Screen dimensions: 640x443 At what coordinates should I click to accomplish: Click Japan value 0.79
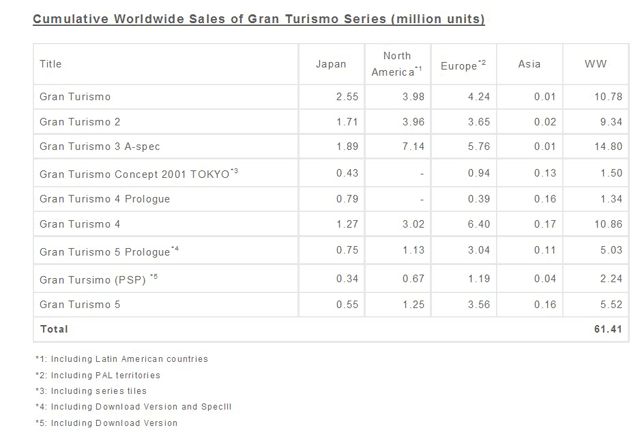pos(347,199)
